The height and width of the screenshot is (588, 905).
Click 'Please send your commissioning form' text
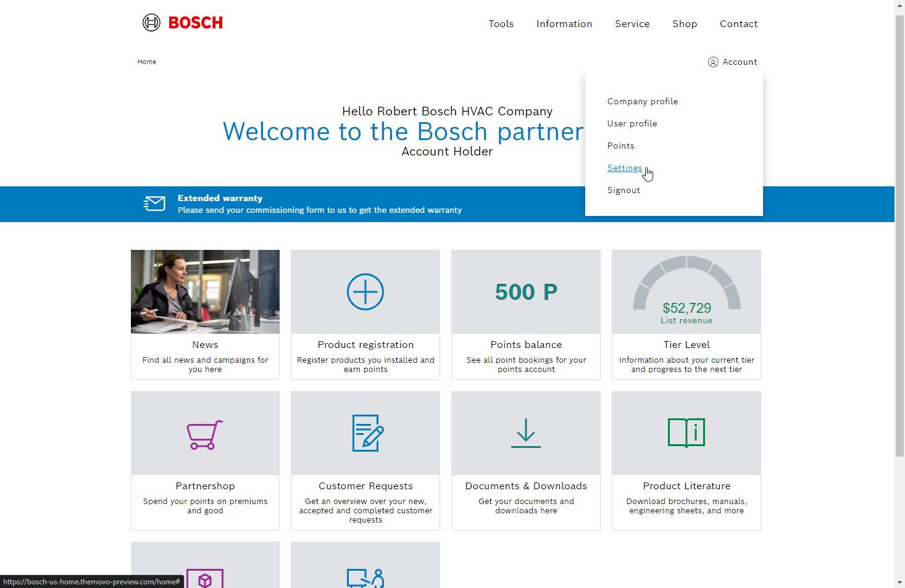coord(320,210)
